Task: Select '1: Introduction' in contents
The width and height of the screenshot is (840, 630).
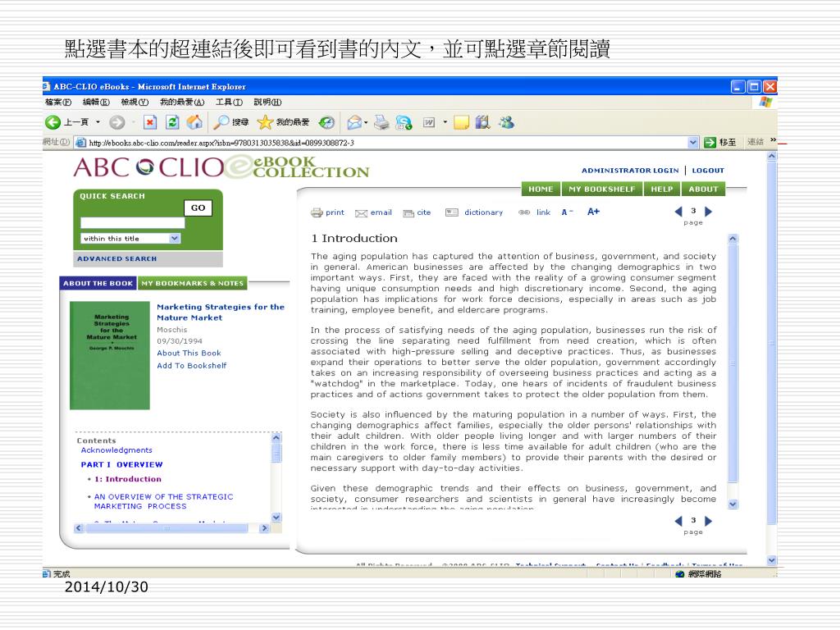Action: pyautogui.click(x=127, y=479)
